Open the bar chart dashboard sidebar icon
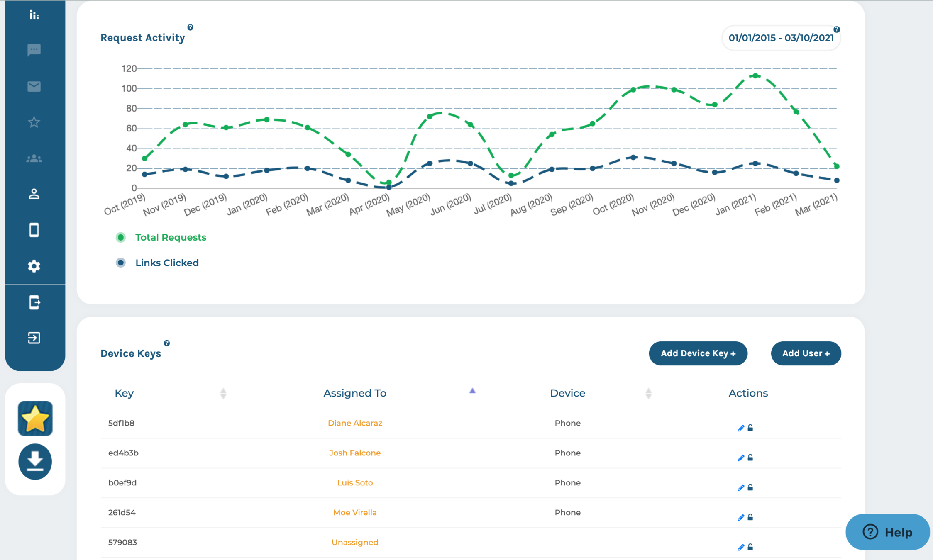The height and width of the screenshot is (560, 933). coord(34,15)
